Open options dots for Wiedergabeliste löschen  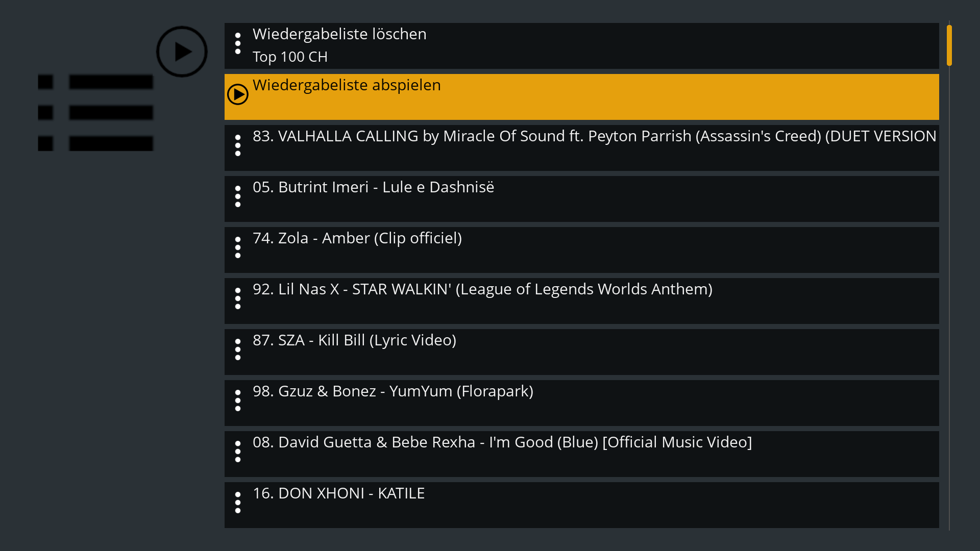(238, 43)
